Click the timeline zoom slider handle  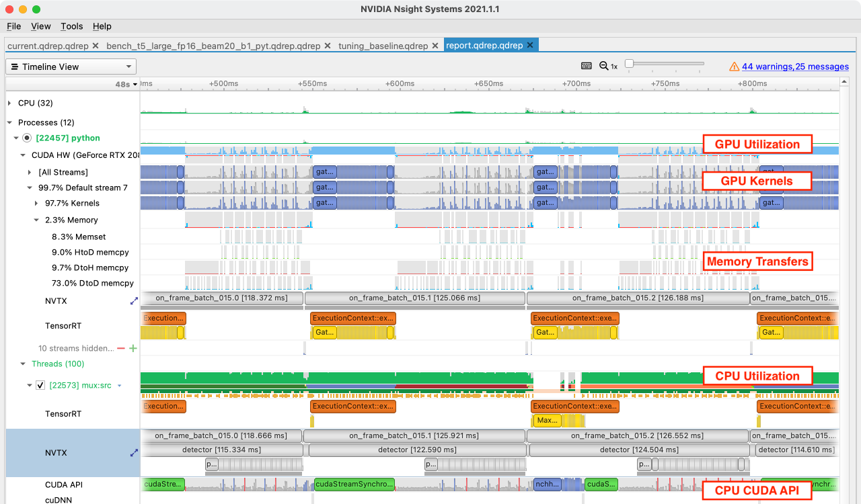pos(629,64)
